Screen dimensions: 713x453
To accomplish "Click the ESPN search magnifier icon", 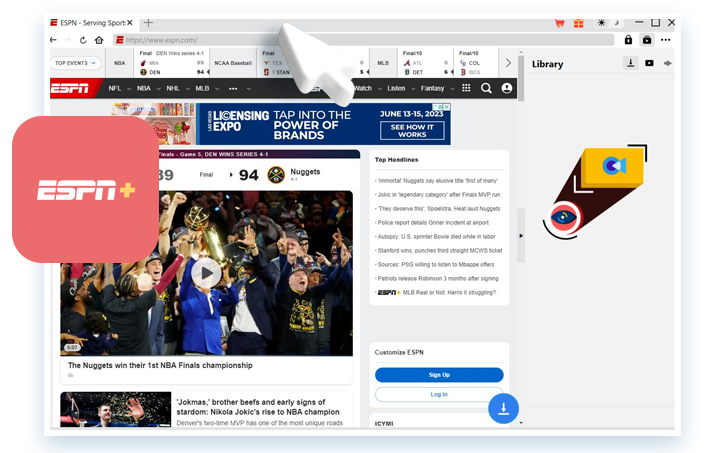I will [x=486, y=88].
